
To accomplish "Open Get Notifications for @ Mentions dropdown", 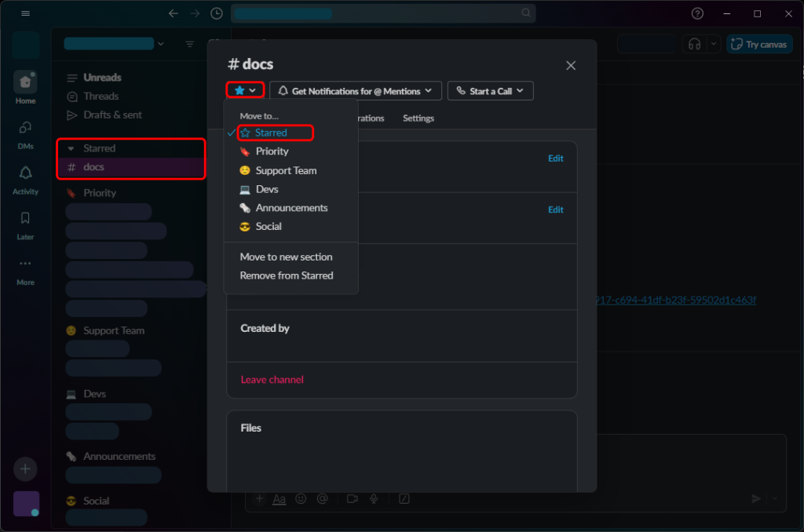I will tap(356, 91).
